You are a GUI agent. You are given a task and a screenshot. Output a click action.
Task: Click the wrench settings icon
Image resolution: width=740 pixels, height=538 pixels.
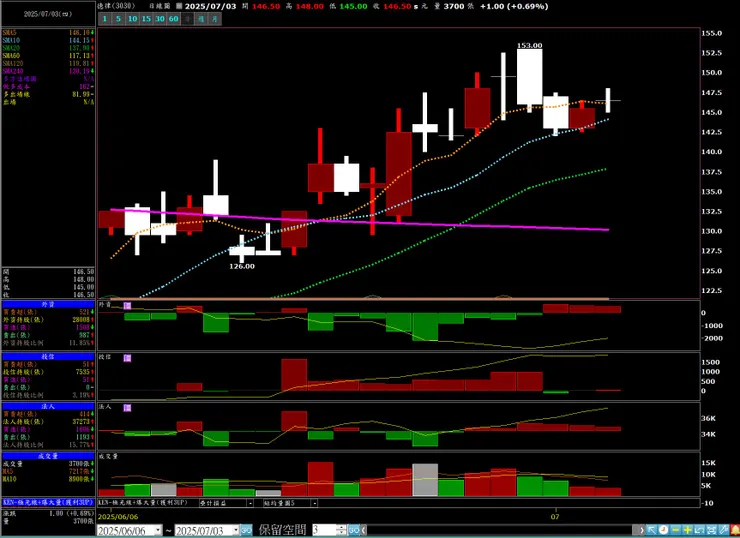pyautogui.click(x=723, y=530)
